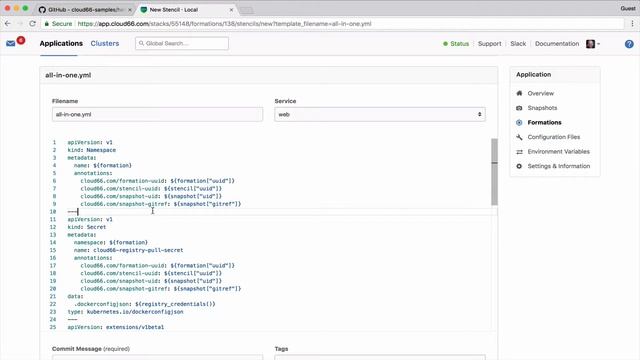
Task: Click the Overview home icon
Action: [x=519, y=93]
